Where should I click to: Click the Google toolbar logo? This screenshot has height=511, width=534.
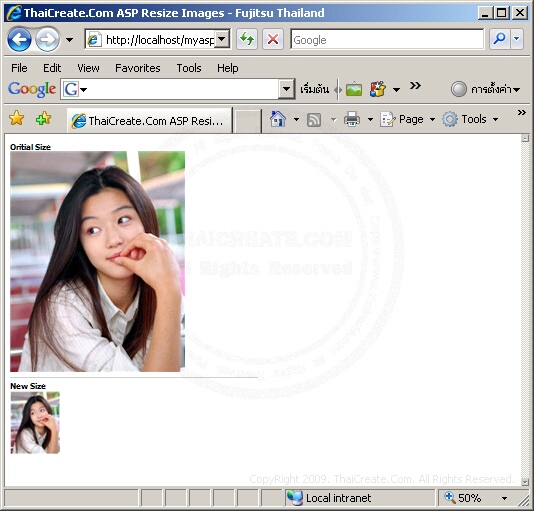32,89
